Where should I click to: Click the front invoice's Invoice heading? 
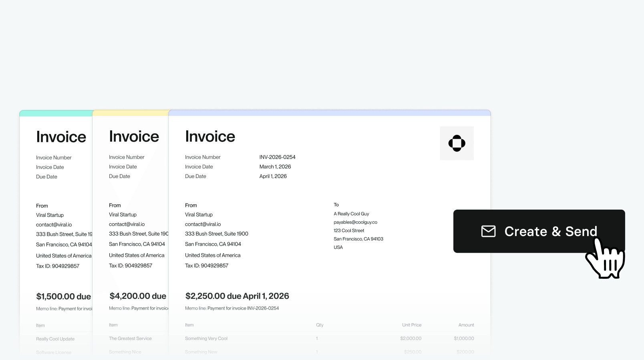[x=210, y=136]
